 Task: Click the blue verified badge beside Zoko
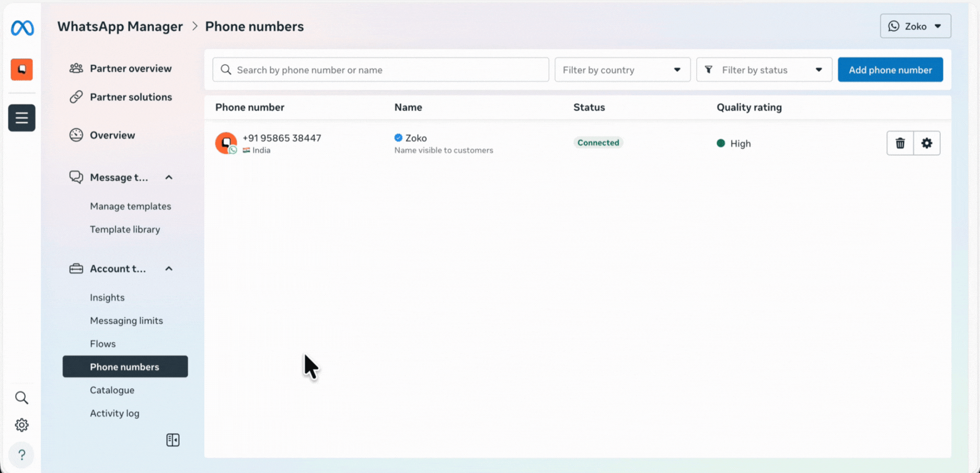click(x=398, y=137)
